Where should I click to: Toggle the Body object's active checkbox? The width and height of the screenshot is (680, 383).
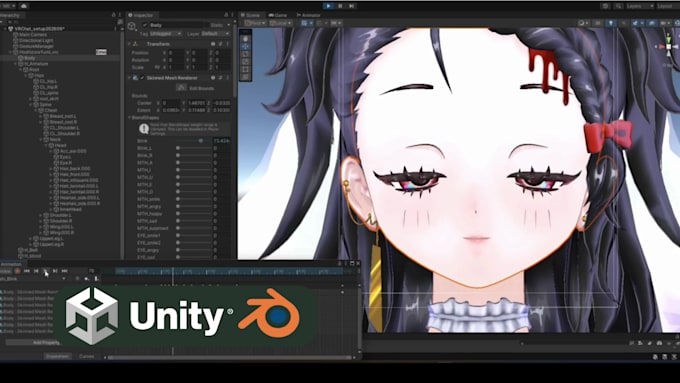tap(145, 25)
